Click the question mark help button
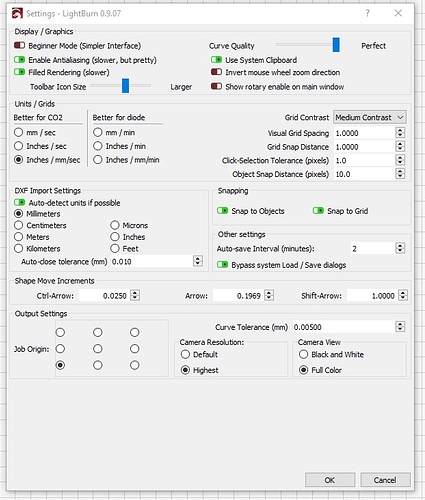 click(x=367, y=13)
